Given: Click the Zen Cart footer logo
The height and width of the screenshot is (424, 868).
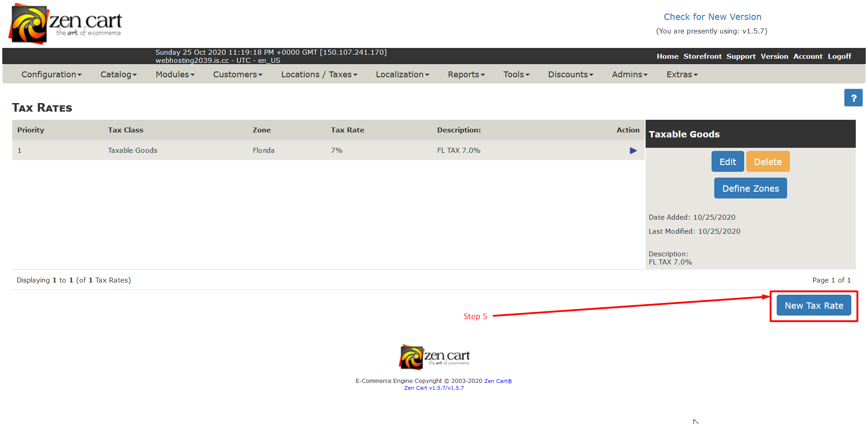Looking at the screenshot, I should click(x=434, y=357).
